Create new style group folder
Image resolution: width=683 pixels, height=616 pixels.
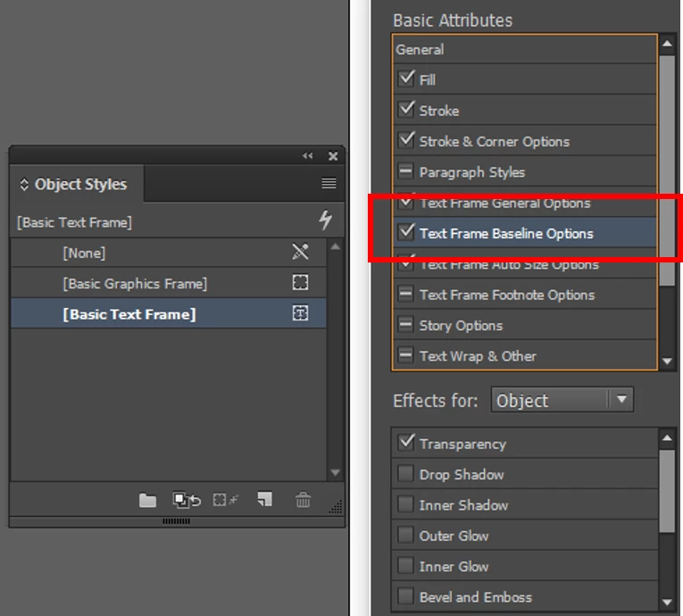pyautogui.click(x=147, y=500)
